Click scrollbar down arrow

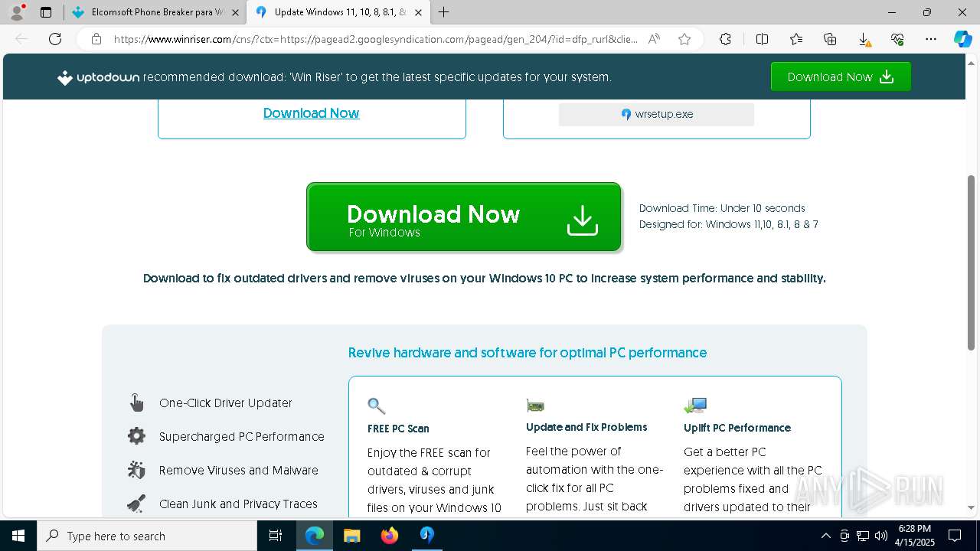click(x=972, y=507)
